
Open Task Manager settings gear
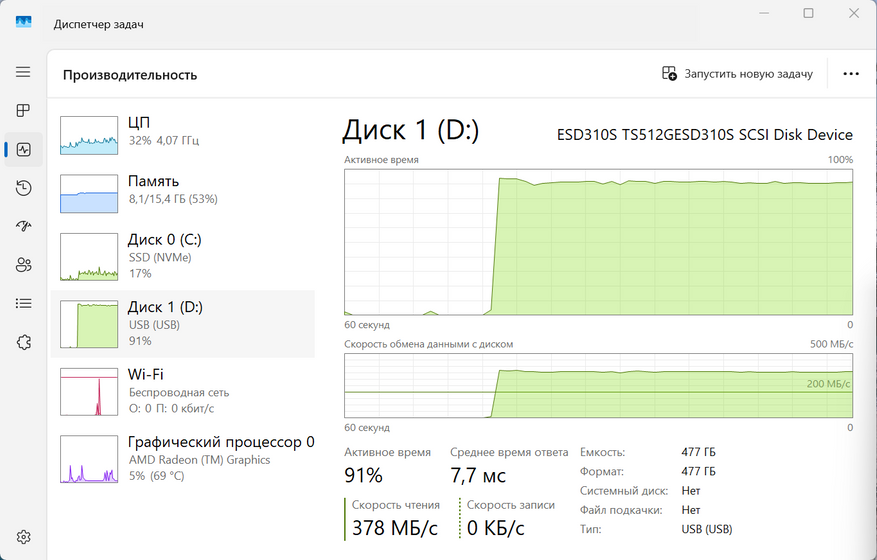pyautogui.click(x=23, y=537)
